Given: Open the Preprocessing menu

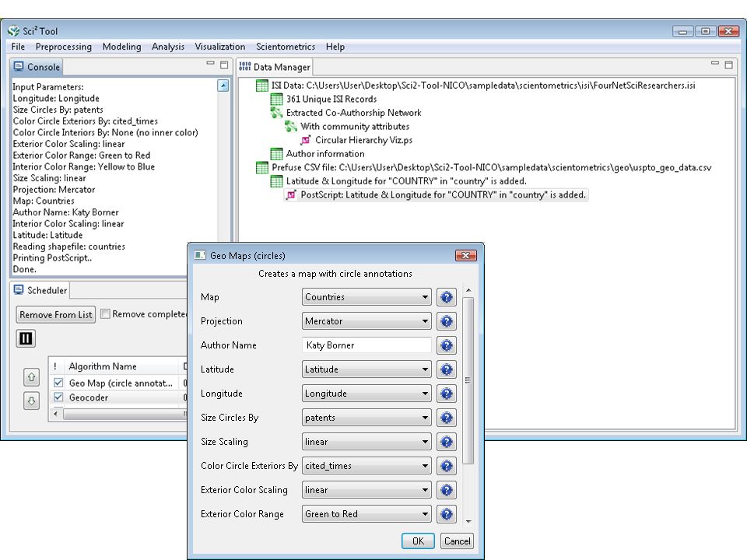Looking at the screenshot, I should (63, 47).
